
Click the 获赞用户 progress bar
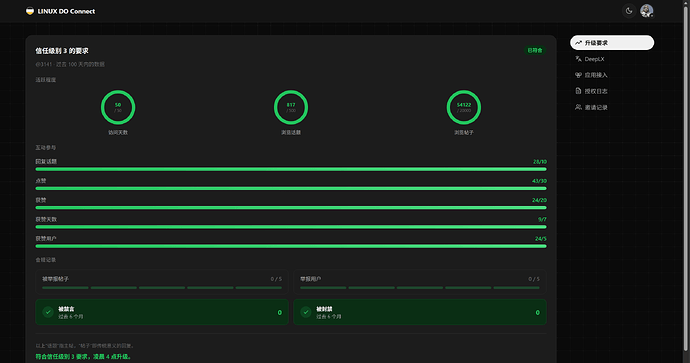click(291, 246)
